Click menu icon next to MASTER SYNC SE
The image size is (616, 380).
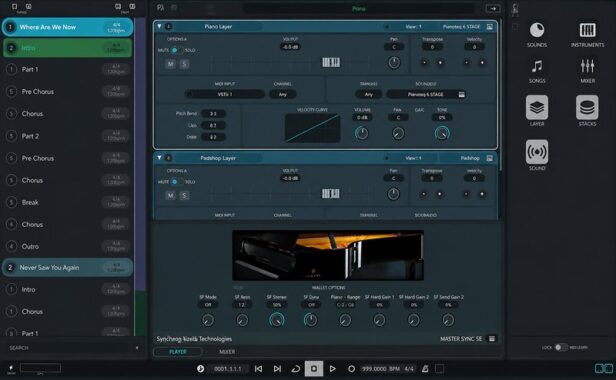click(x=491, y=339)
